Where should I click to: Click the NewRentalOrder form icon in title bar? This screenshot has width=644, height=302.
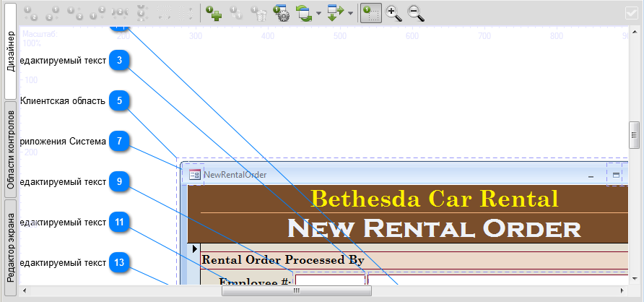pos(195,175)
